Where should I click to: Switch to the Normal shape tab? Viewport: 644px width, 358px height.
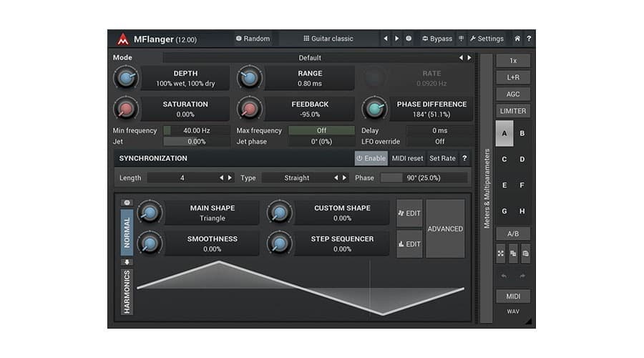(127, 232)
